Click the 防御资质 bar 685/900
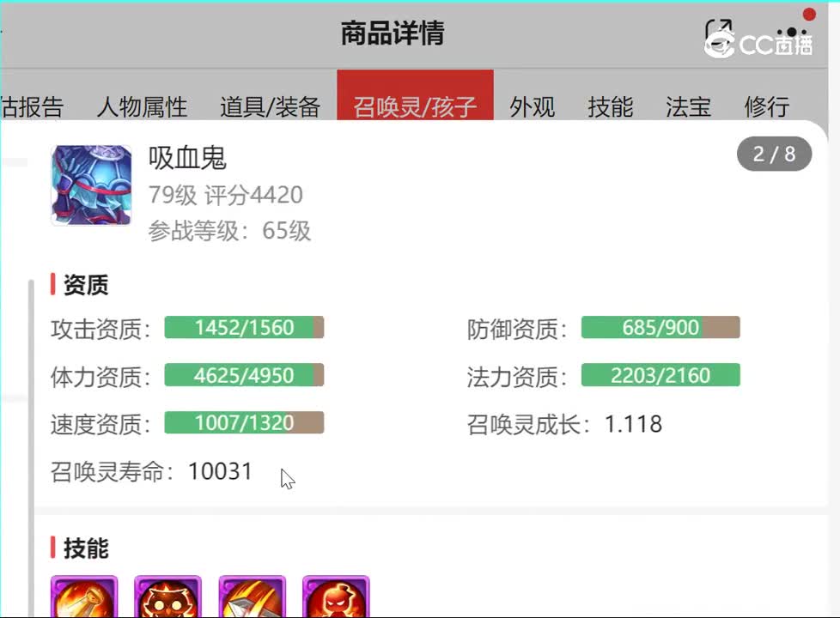 point(660,327)
